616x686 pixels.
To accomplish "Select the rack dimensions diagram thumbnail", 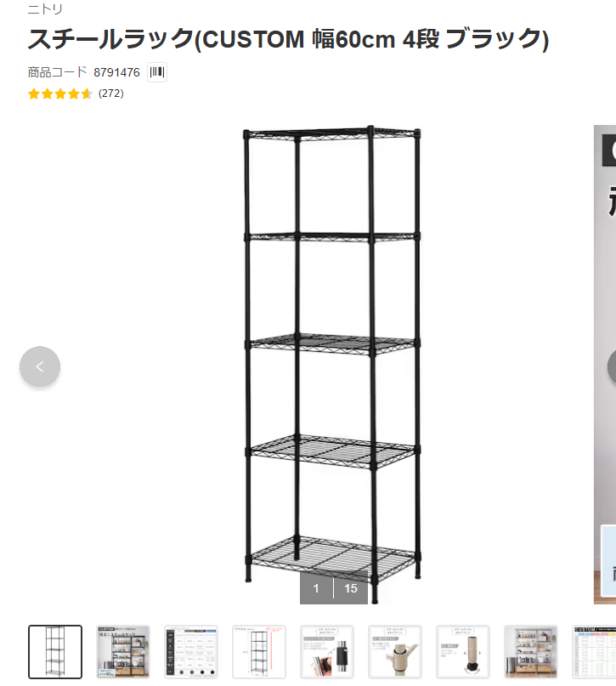I will tap(259, 652).
